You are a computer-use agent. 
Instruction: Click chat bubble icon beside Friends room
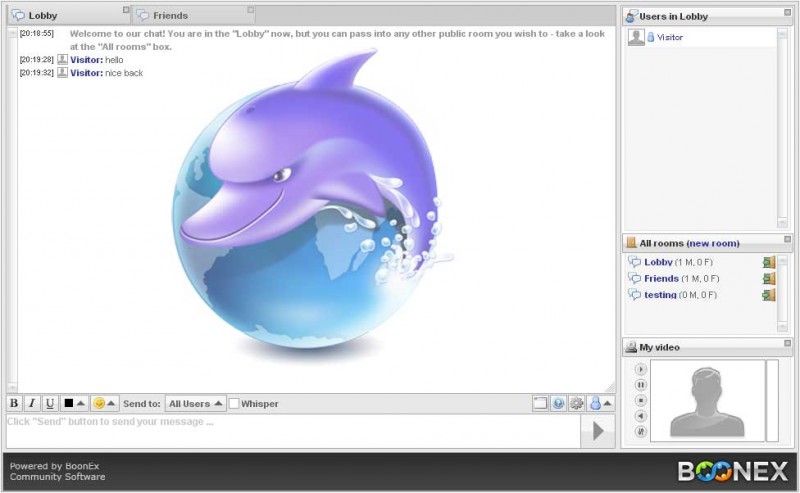(x=634, y=279)
